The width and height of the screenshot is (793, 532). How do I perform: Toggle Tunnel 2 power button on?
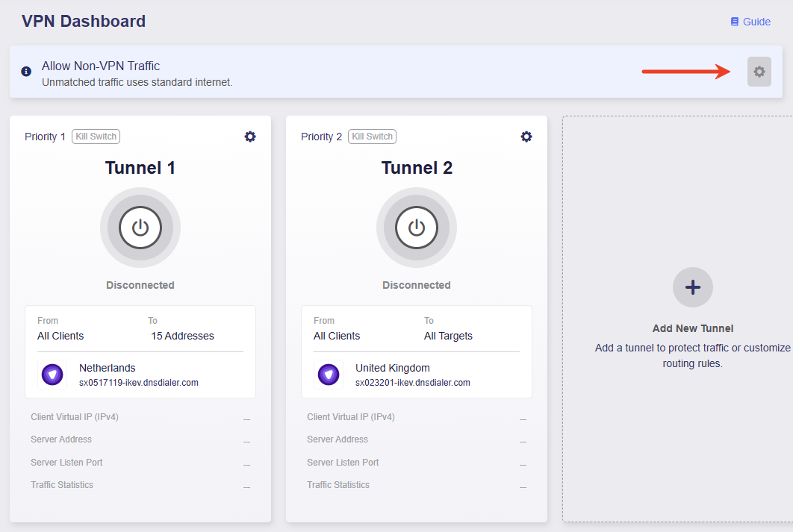(x=417, y=228)
